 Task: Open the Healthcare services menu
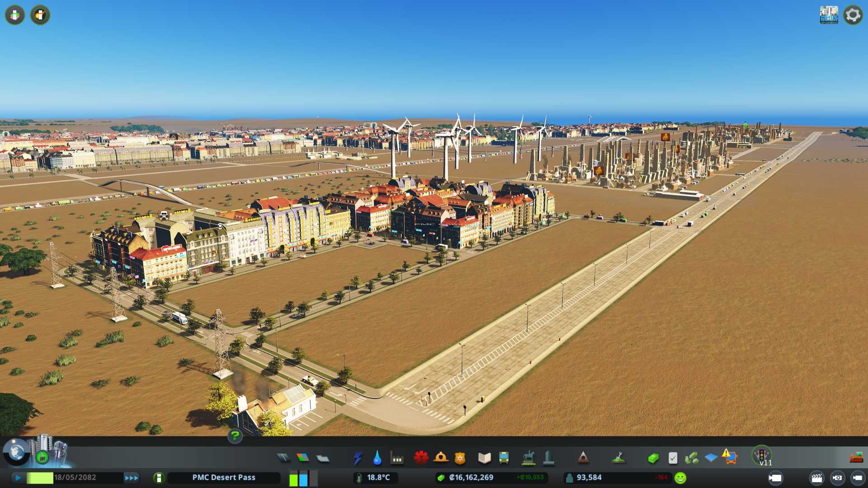421,458
